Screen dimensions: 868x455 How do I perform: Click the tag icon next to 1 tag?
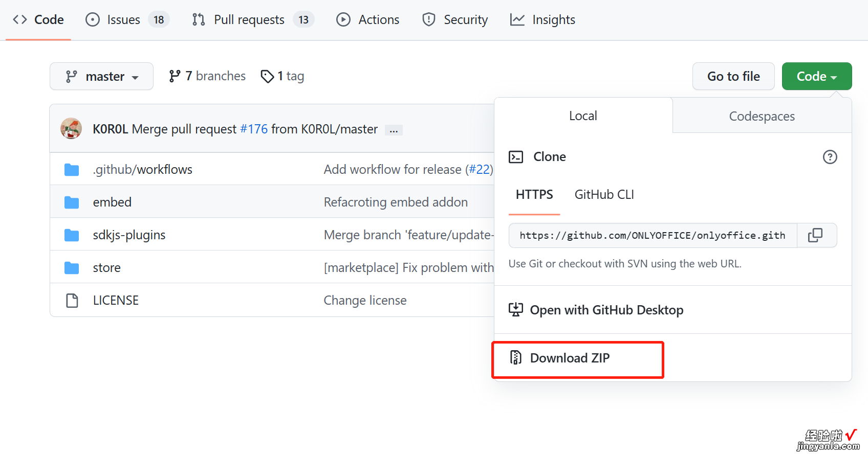[267, 76]
